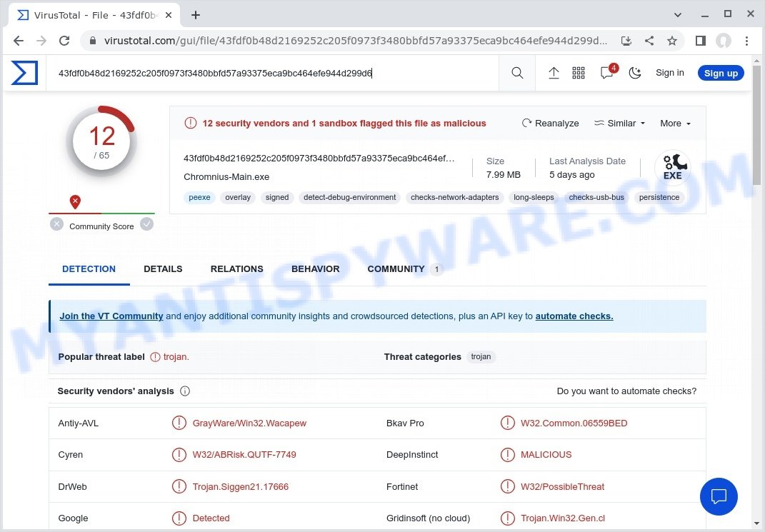Open the browser profile avatar
This screenshot has height=532, width=765.
click(724, 41)
